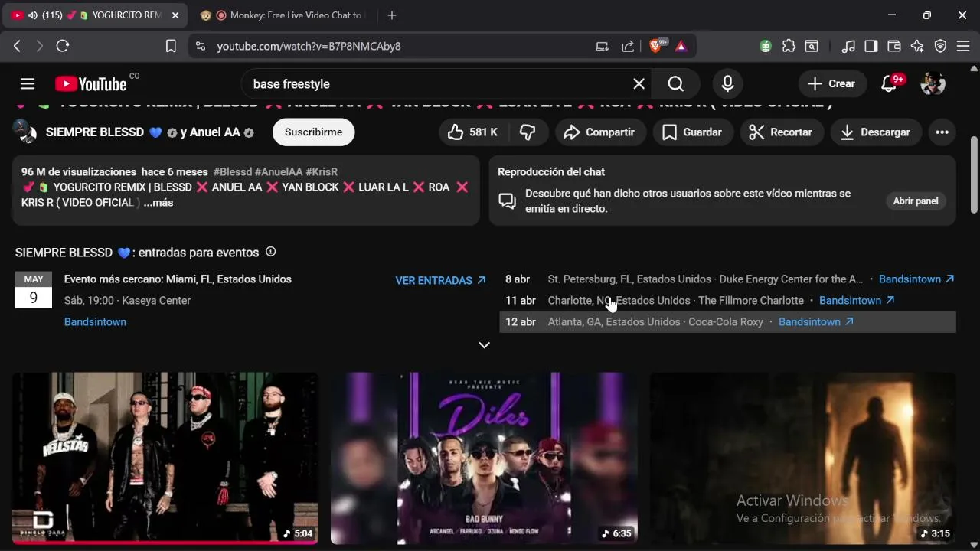Switch to the Monkey Live Video Chat tab

pyautogui.click(x=283, y=15)
